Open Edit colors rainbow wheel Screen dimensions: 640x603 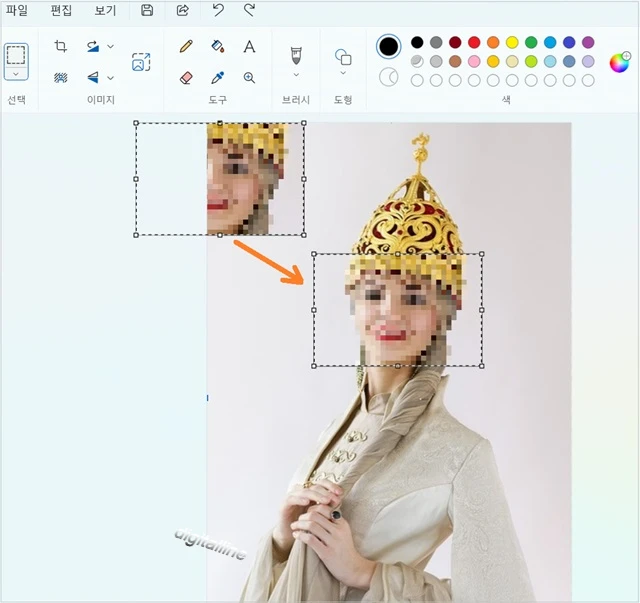[620, 63]
